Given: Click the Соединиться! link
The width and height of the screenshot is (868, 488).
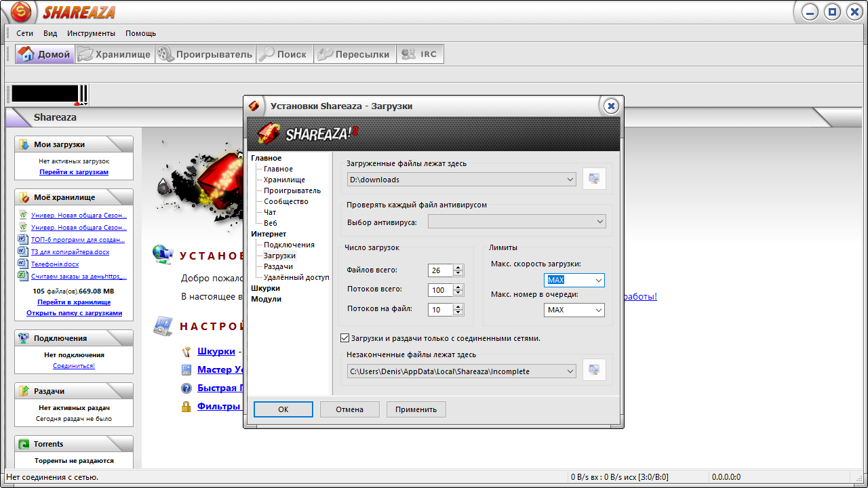Looking at the screenshot, I should pyautogui.click(x=74, y=366).
